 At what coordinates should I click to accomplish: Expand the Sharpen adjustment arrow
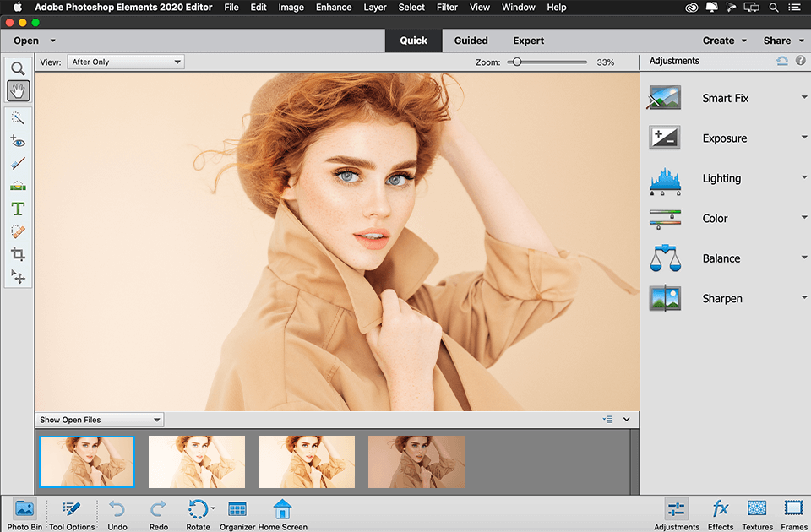(x=803, y=297)
